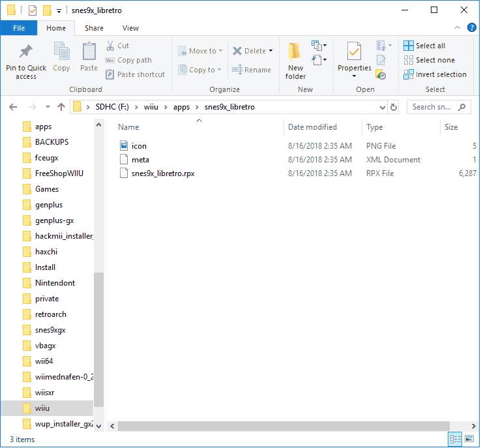This screenshot has height=448, width=481.
Task: Click apps breadcrumb in address bar
Action: pyautogui.click(x=181, y=107)
